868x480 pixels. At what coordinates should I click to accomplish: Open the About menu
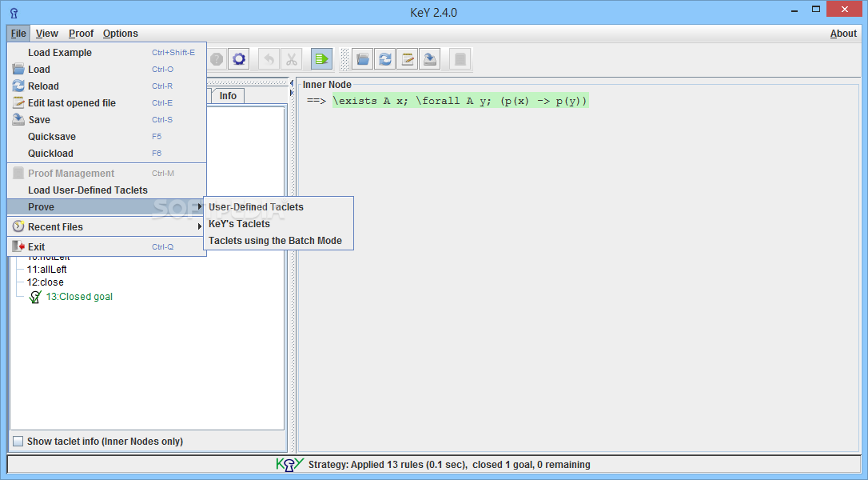pos(843,34)
